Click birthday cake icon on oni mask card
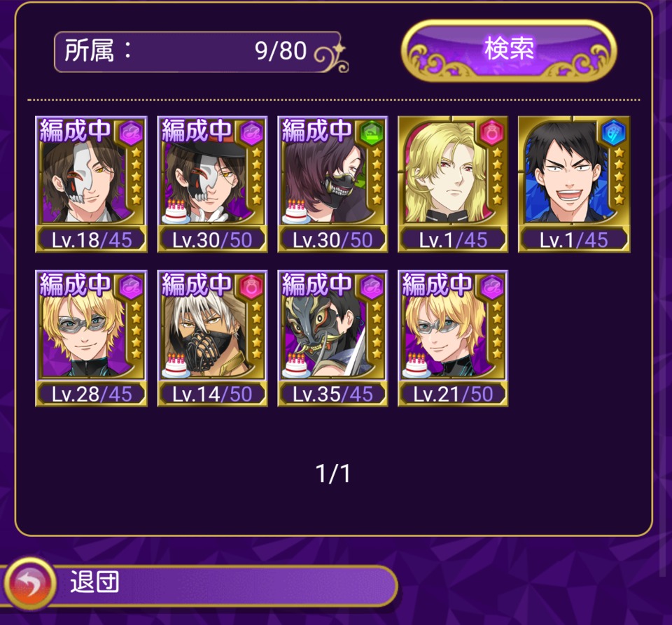Viewport: 672px width, 625px height. point(296,365)
